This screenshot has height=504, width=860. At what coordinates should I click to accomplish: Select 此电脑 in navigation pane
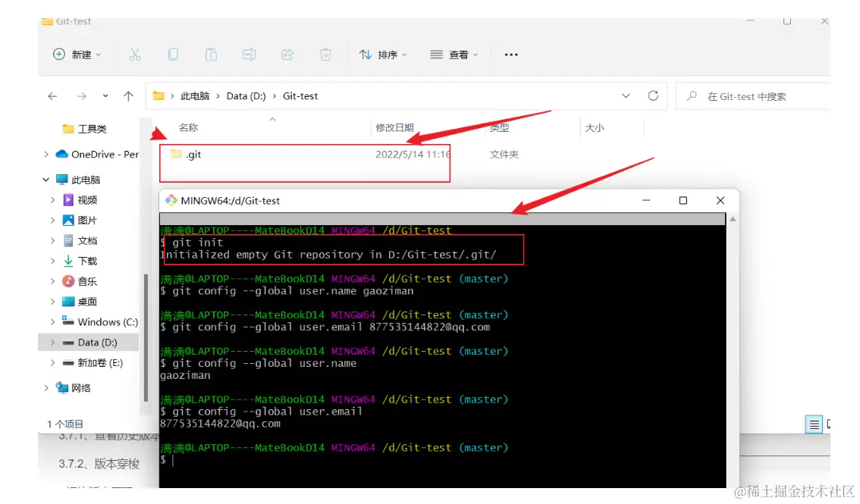[78, 180]
